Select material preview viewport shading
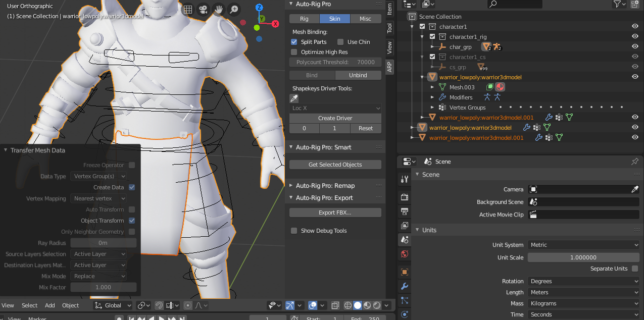The image size is (644, 320). 367,305
